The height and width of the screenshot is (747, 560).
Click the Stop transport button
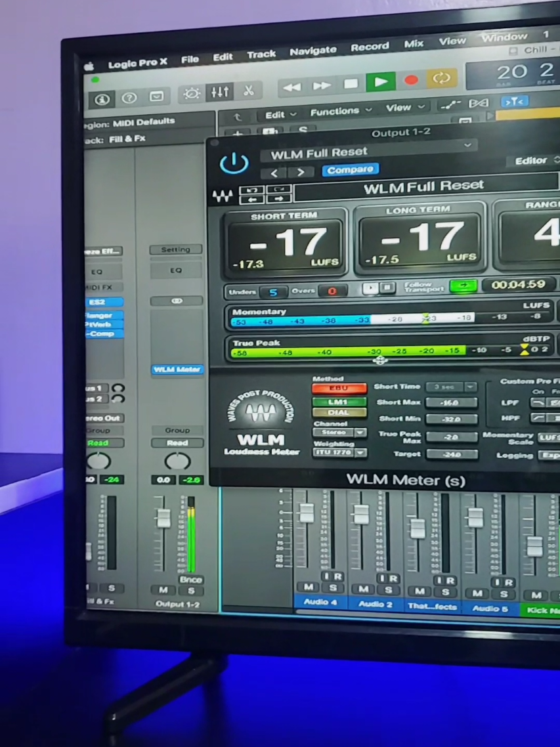[351, 84]
